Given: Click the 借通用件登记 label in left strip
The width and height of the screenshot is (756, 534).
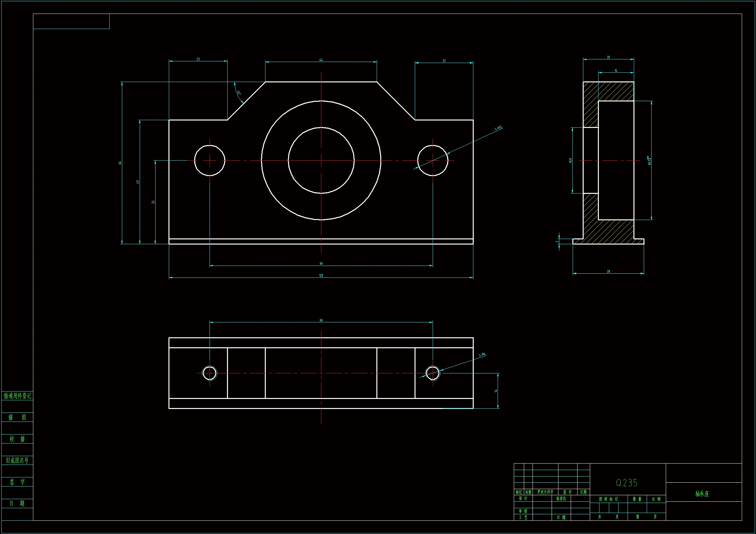Looking at the screenshot, I should click(17, 396).
